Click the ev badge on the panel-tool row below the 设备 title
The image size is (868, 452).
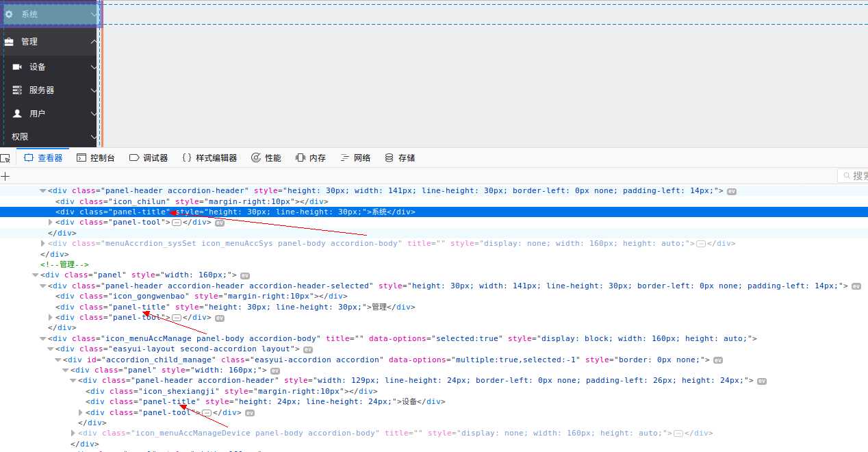click(x=250, y=413)
